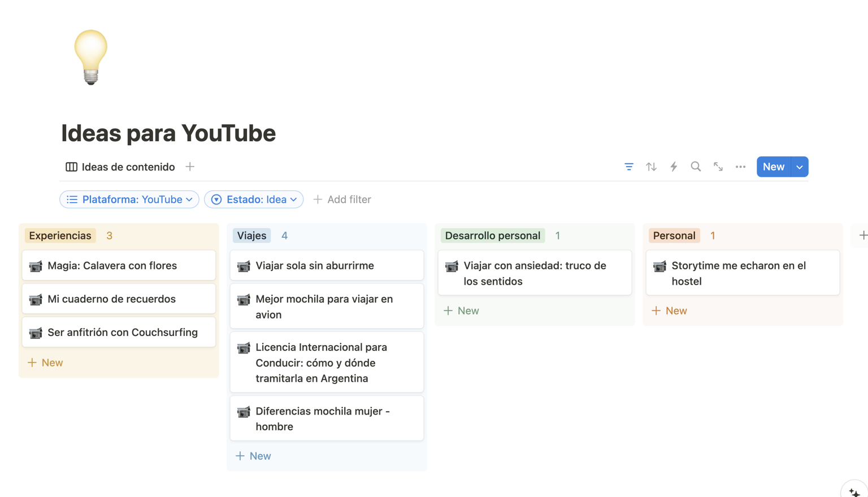This screenshot has width=868, height=497.
Task: Open card Mi cuaderno de recuerdos
Action: pos(119,299)
